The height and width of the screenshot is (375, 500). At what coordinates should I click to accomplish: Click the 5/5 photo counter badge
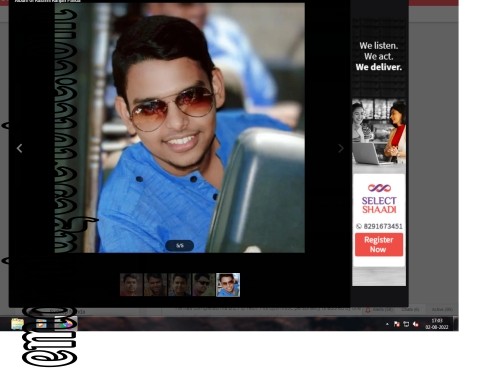(180, 246)
